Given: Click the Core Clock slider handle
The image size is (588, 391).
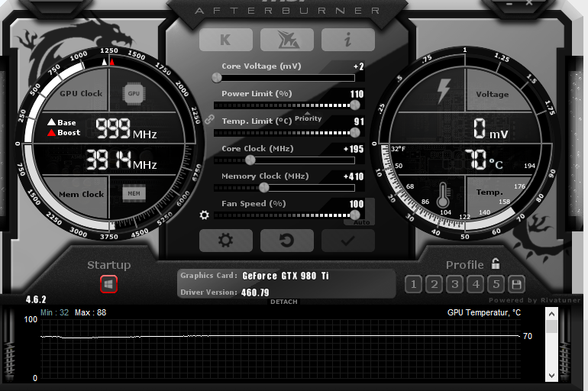Looking at the screenshot, I should click(250, 160).
